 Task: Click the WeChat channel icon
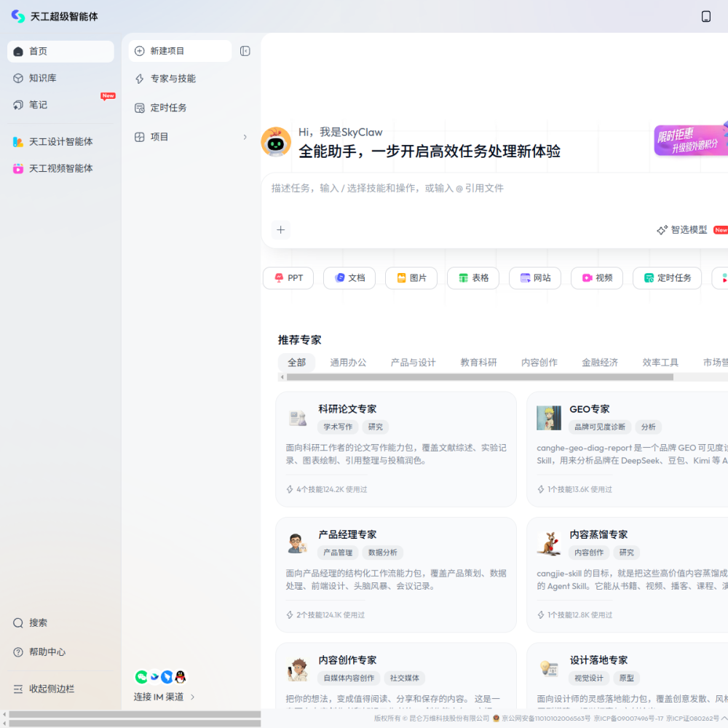[141, 677]
